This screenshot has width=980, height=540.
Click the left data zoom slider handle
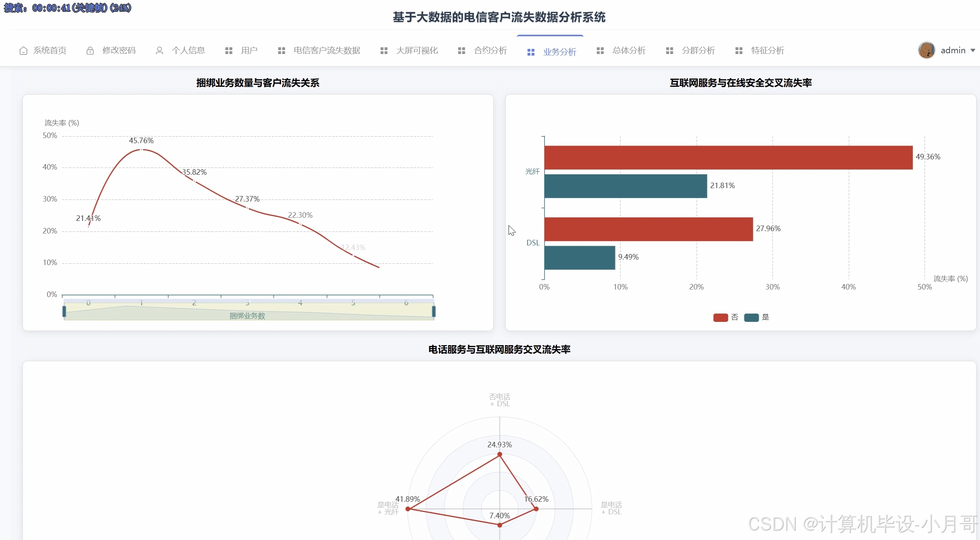tap(64, 312)
